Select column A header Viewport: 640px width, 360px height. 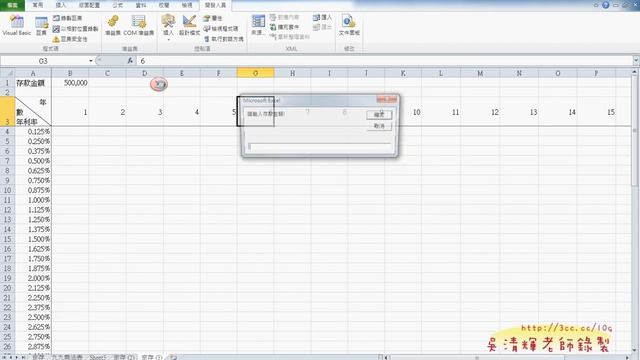point(33,73)
